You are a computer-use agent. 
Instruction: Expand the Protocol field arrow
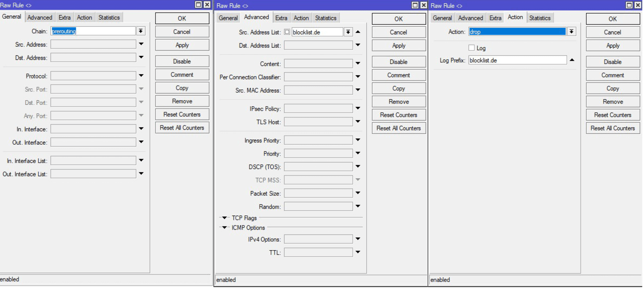click(141, 76)
